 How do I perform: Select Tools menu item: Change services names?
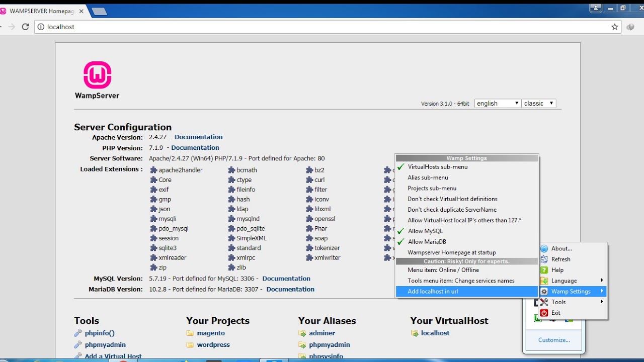point(467,281)
